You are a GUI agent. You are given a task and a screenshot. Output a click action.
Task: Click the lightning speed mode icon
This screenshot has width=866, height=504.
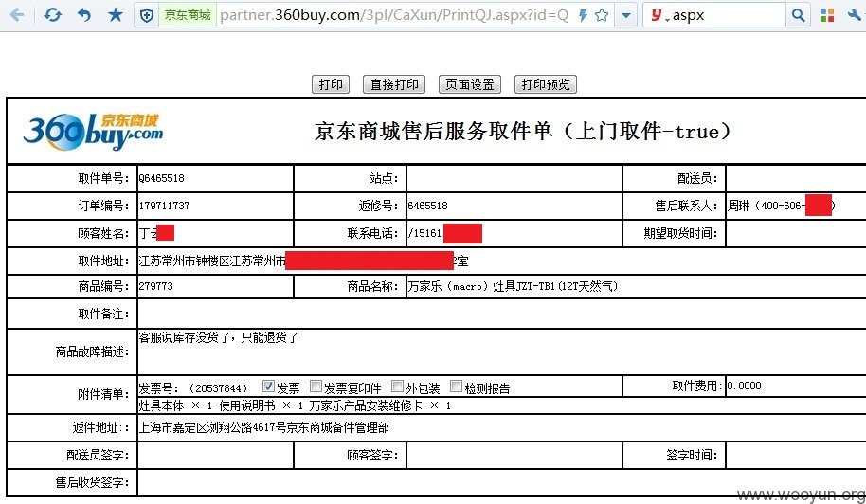[x=583, y=15]
